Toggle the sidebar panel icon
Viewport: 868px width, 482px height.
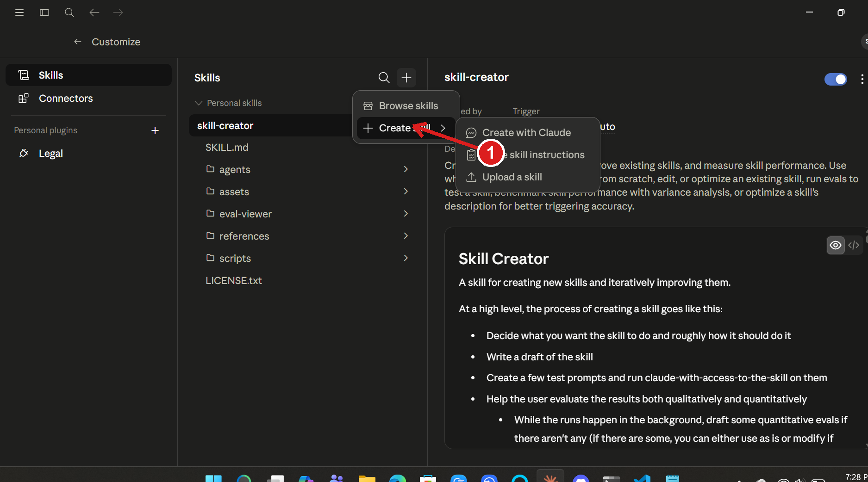click(x=44, y=12)
